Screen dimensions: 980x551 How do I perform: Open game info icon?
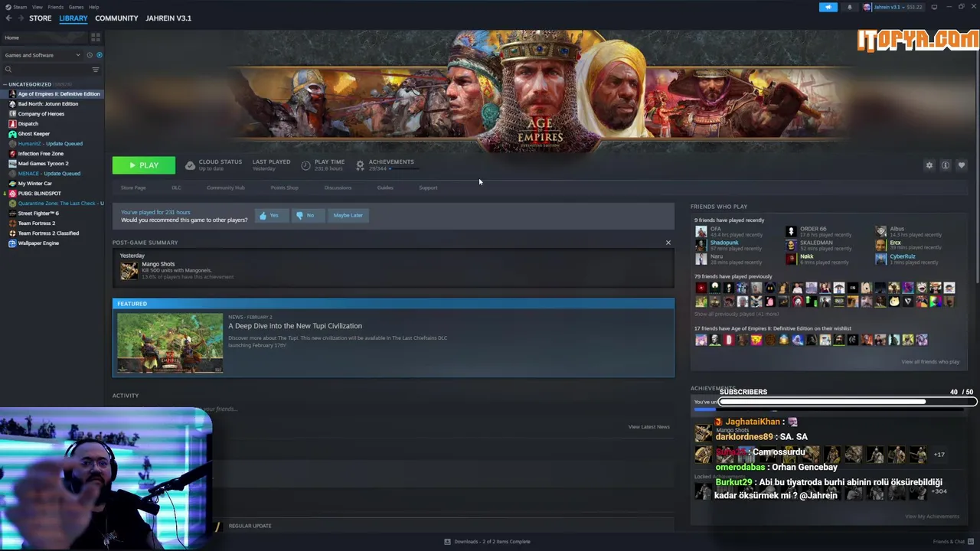point(946,165)
